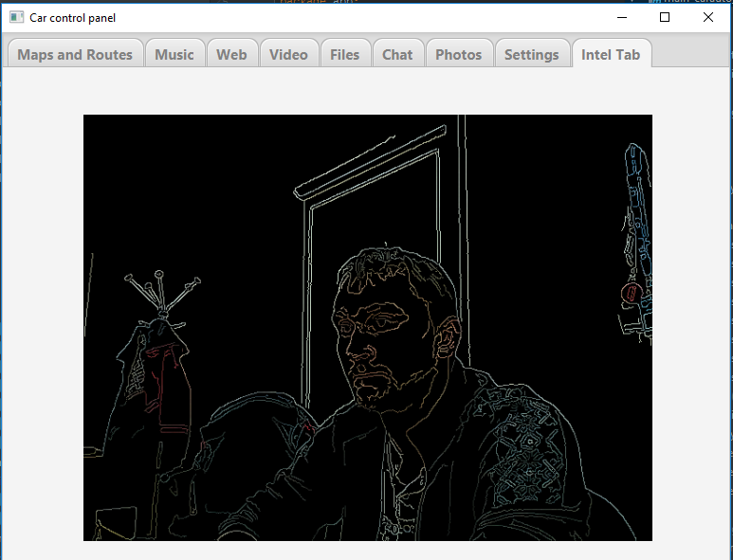This screenshot has width=733, height=560.
Task: Open the Photos tab
Action: tap(459, 54)
